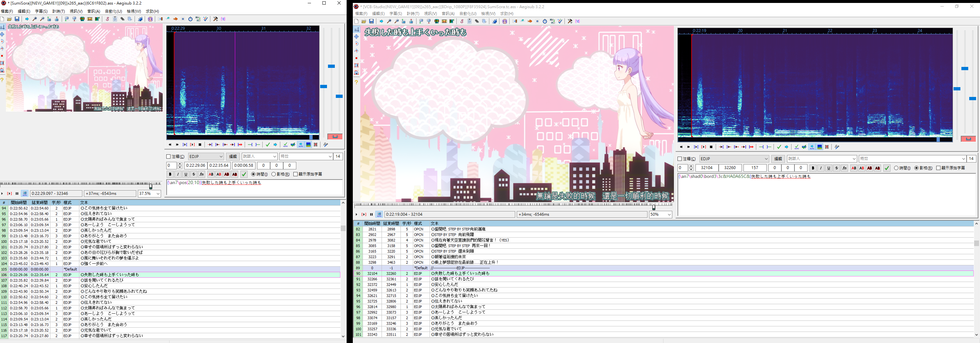Increment layer spinner up arrow in left window
980x343 pixels.
[180, 164]
